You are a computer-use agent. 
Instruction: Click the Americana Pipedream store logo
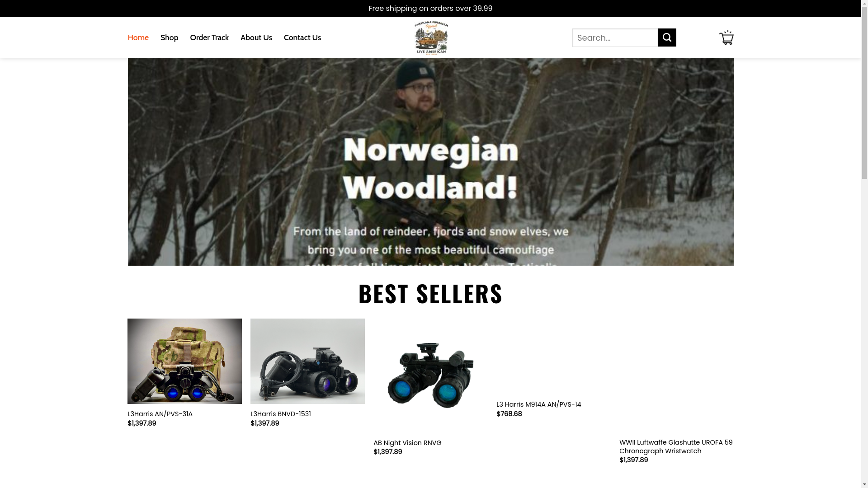[x=431, y=38]
